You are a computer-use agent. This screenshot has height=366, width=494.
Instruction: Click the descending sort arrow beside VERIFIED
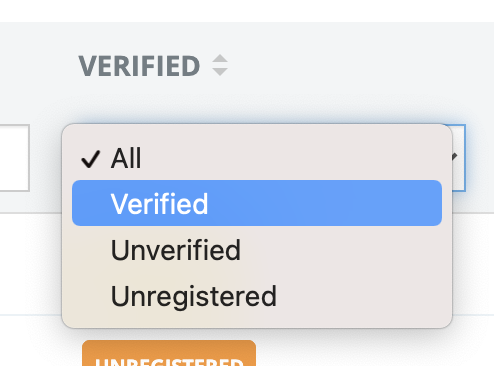[x=220, y=71]
